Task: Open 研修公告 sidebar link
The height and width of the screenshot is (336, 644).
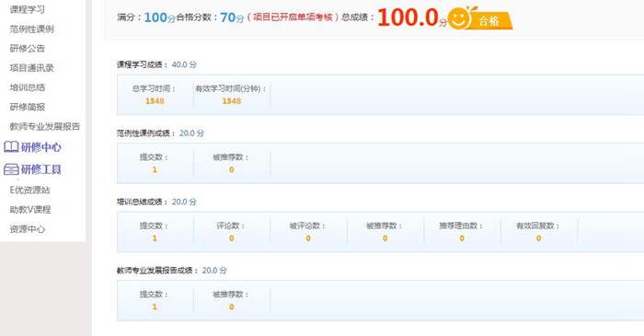Action: tap(27, 48)
